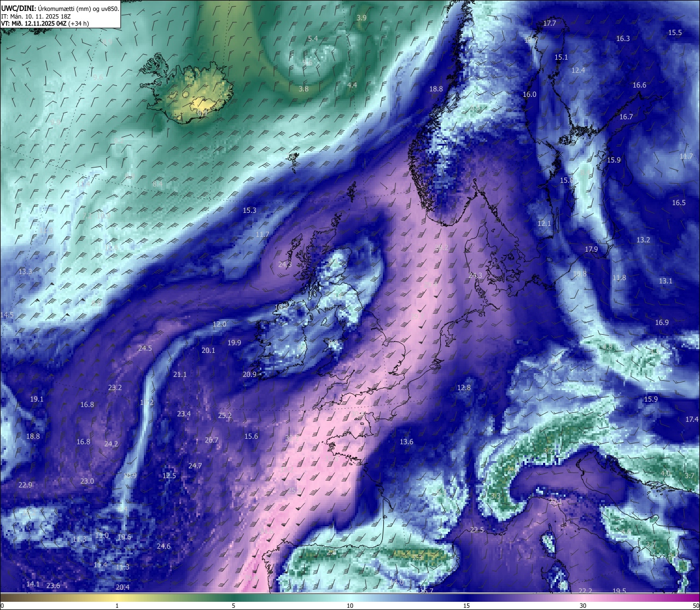Image resolution: width=700 pixels, height=610 pixels.
Task: Select the 16.7 map value
Action: [x=626, y=117]
